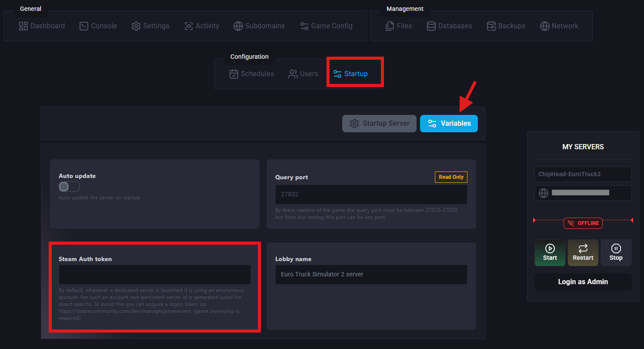
Task: Click the Settings gear icon in navigation
Action: point(136,26)
